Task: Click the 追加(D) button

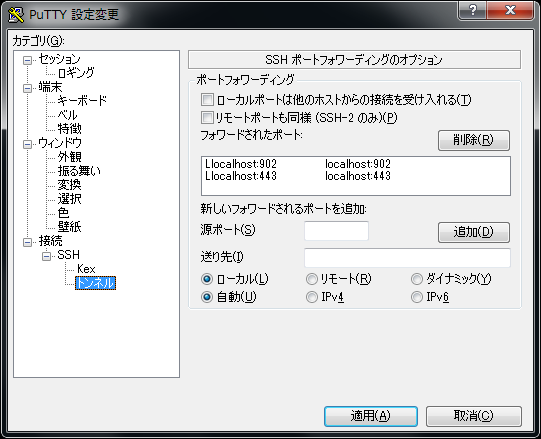Action: coord(474,232)
